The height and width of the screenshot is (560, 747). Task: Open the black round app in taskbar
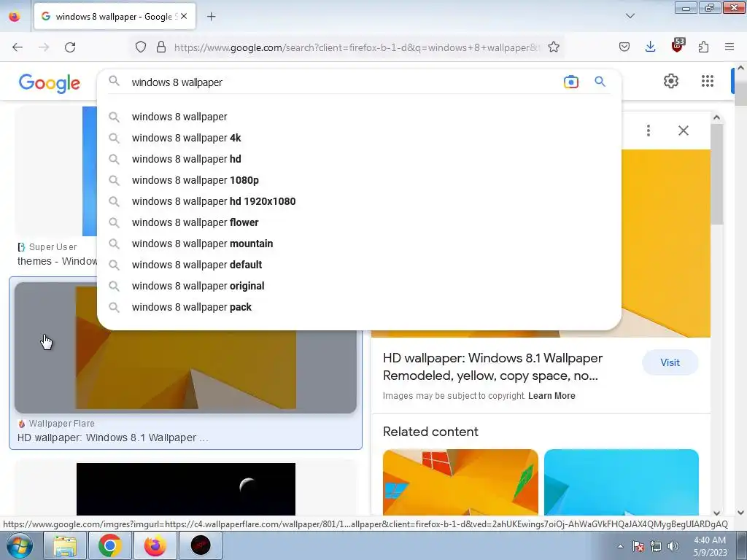click(x=201, y=545)
